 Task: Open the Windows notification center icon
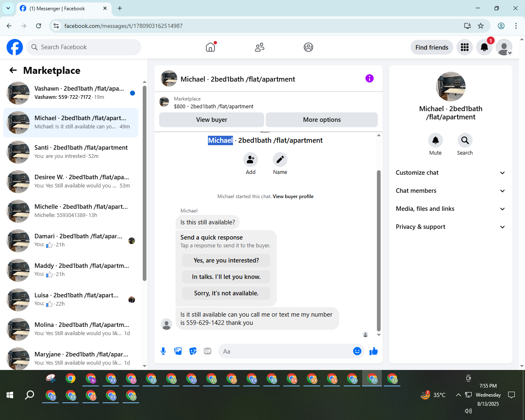click(x=511, y=395)
